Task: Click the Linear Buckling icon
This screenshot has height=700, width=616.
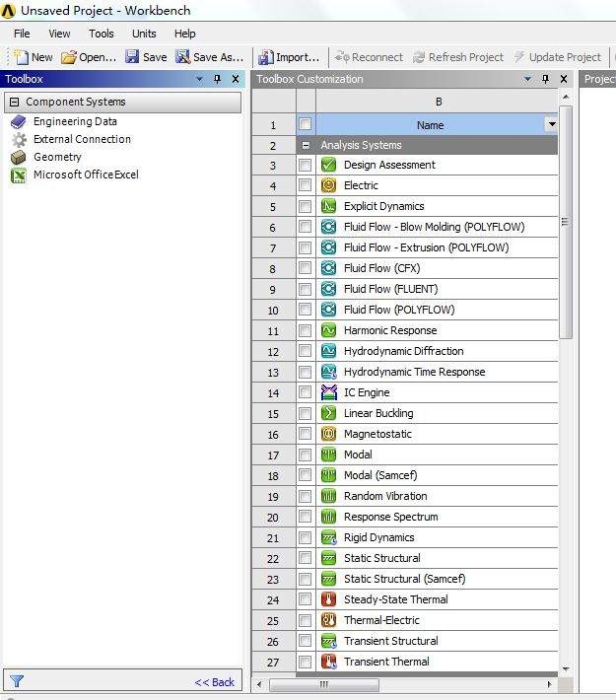Action: click(x=329, y=413)
